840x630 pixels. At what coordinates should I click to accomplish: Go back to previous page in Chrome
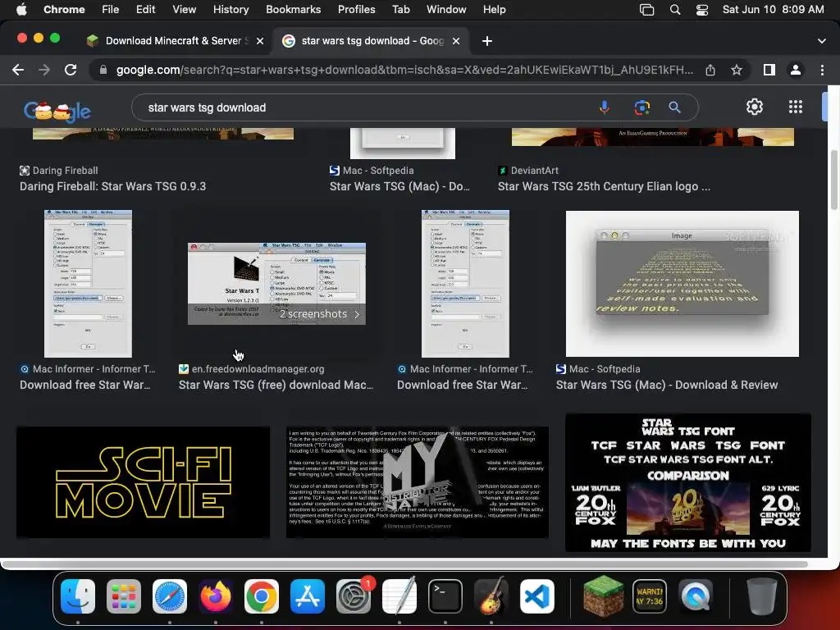tap(18, 70)
